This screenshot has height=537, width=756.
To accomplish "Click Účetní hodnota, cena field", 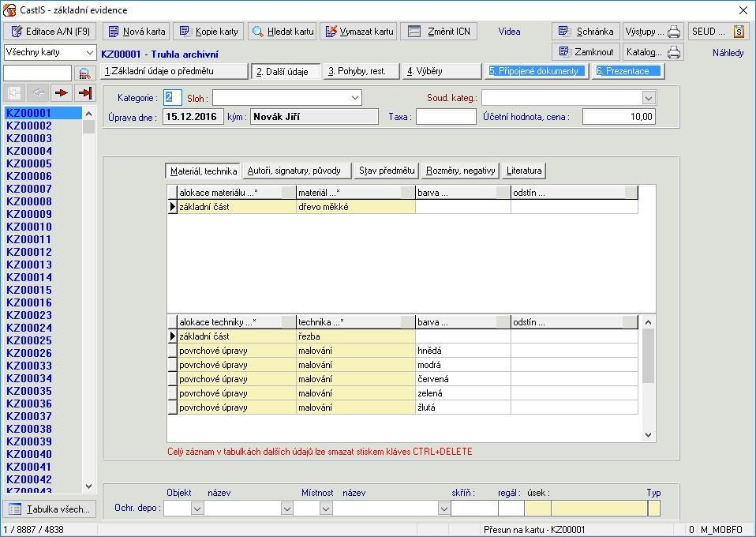I will pyautogui.click(x=619, y=117).
